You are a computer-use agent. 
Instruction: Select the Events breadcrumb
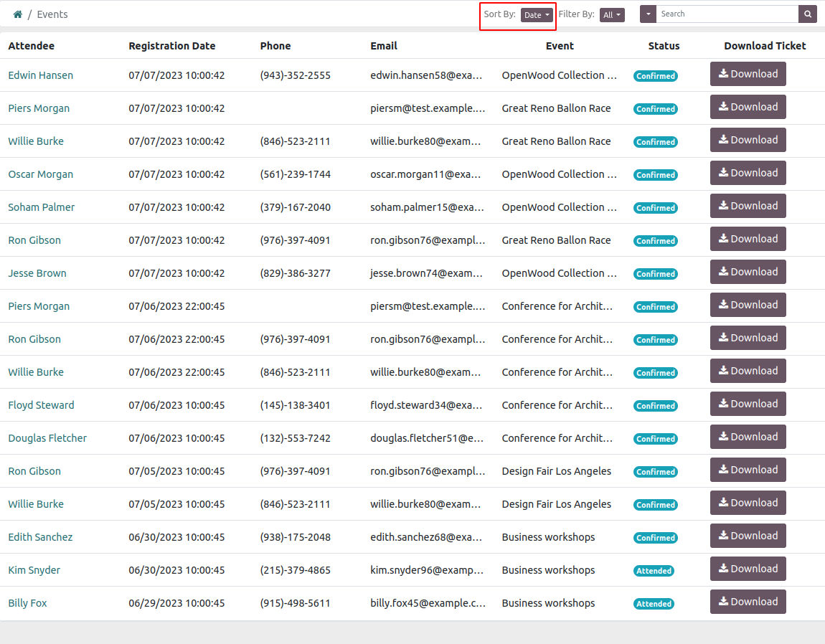point(52,14)
